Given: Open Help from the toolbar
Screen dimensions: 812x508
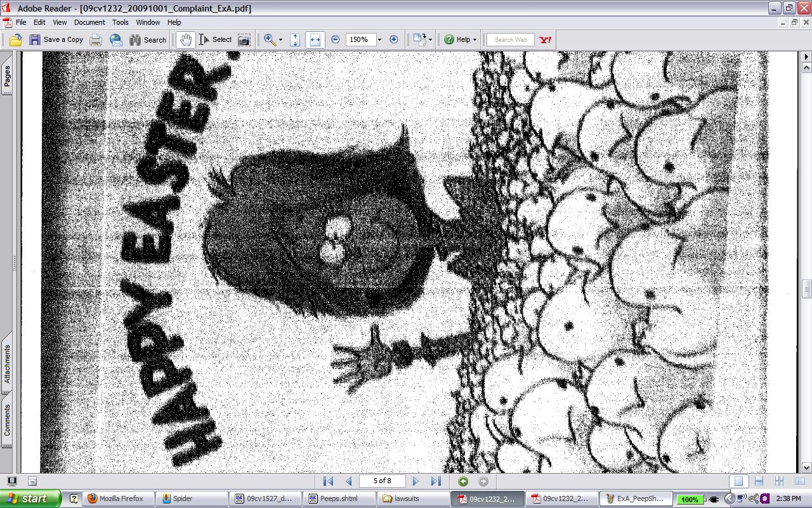Looking at the screenshot, I should coord(457,39).
